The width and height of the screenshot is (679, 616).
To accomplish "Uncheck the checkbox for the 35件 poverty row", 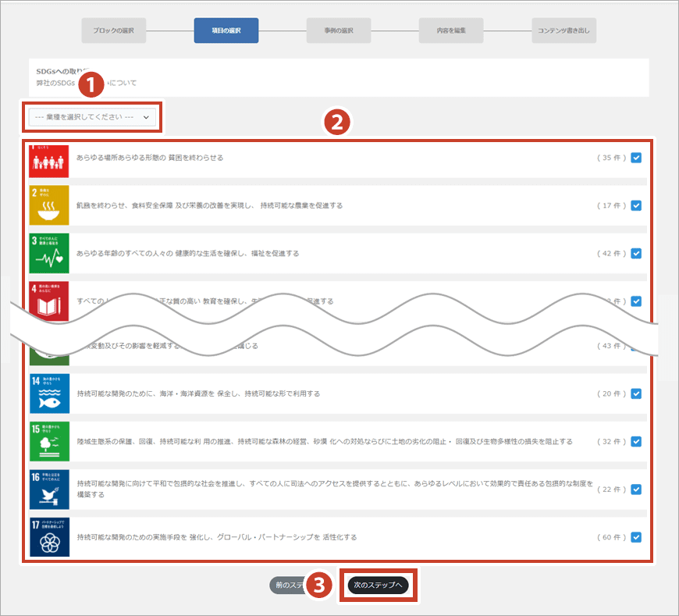I will point(636,158).
